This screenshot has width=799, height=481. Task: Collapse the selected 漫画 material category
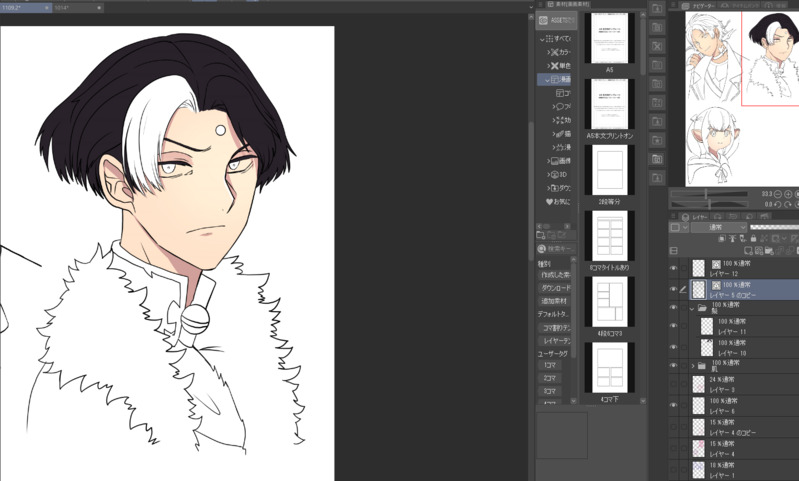pos(547,79)
